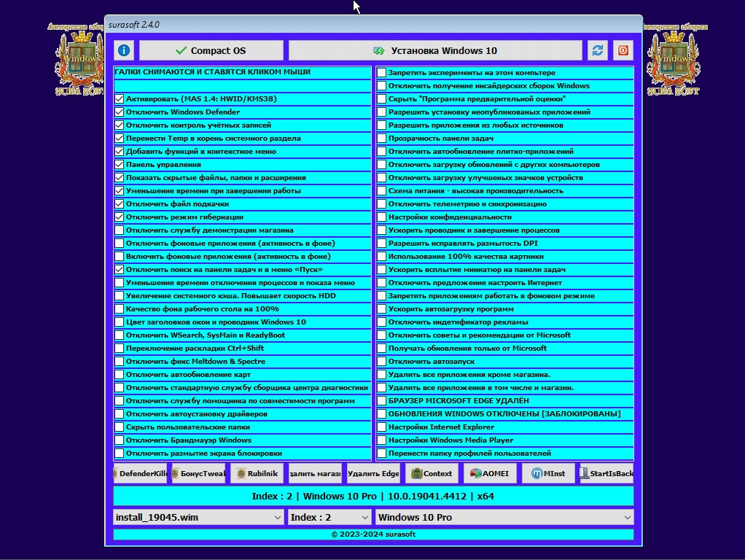
Task: Check Настройки Internet Explorer
Action: [381, 427]
